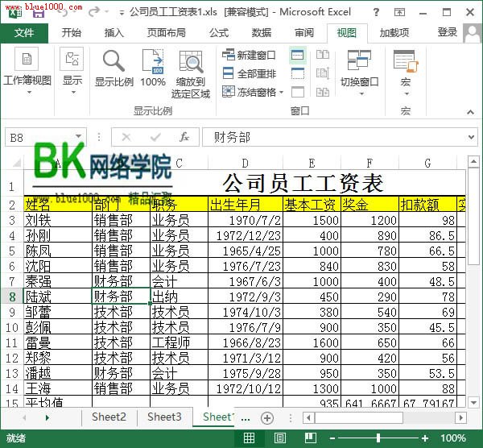Switch to Normal view in status bar

coord(249,438)
